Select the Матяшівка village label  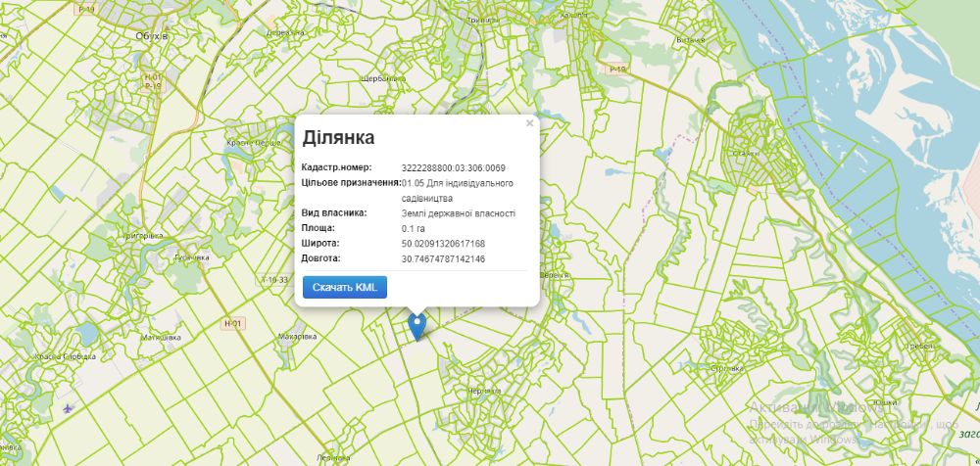tap(161, 338)
